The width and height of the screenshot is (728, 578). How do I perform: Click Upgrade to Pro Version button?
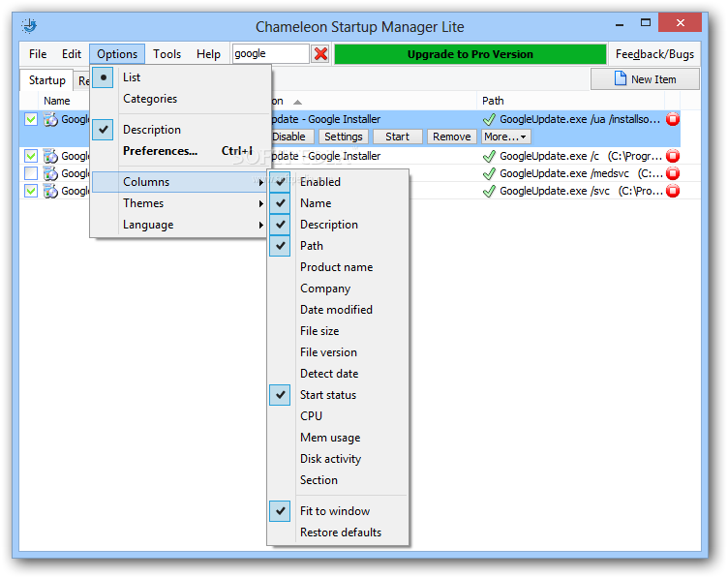coord(470,54)
